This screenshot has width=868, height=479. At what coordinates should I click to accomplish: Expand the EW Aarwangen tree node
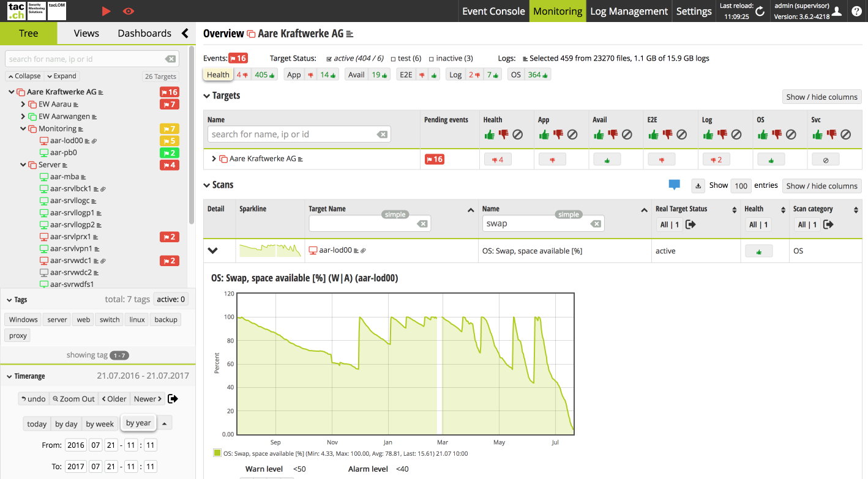[23, 116]
